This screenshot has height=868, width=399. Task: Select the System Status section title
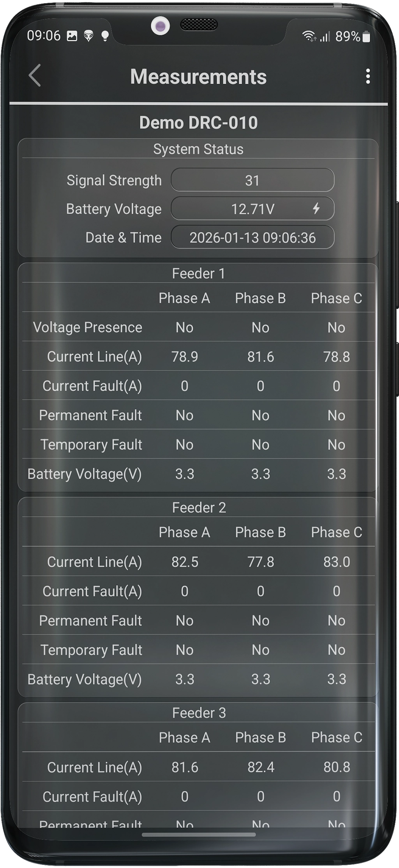click(x=199, y=149)
